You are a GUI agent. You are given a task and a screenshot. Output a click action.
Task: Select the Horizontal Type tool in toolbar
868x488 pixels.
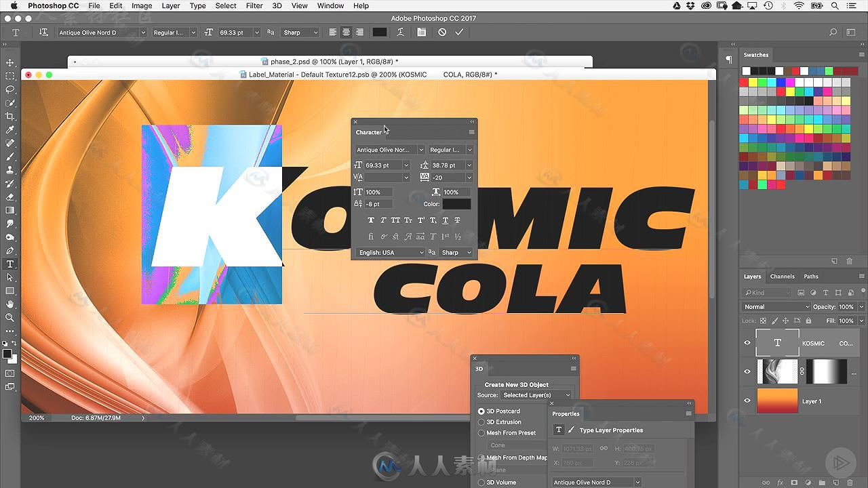(x=10, y=264)
